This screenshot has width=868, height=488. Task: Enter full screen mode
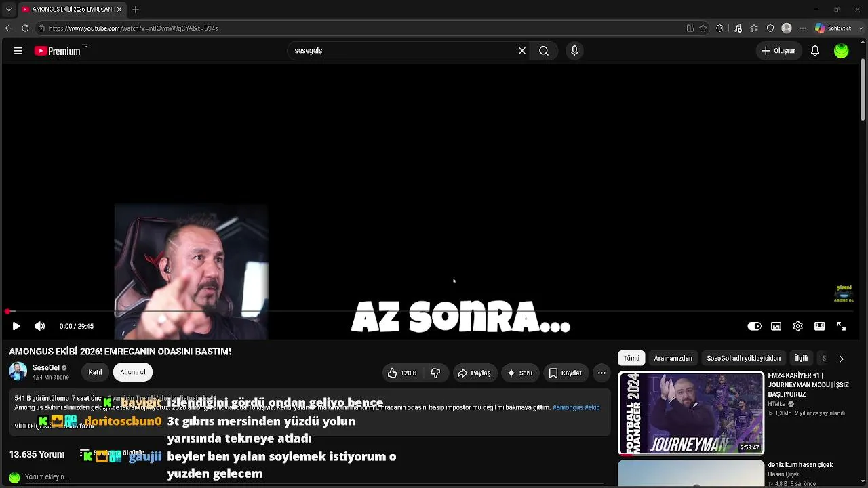[842, 326]
